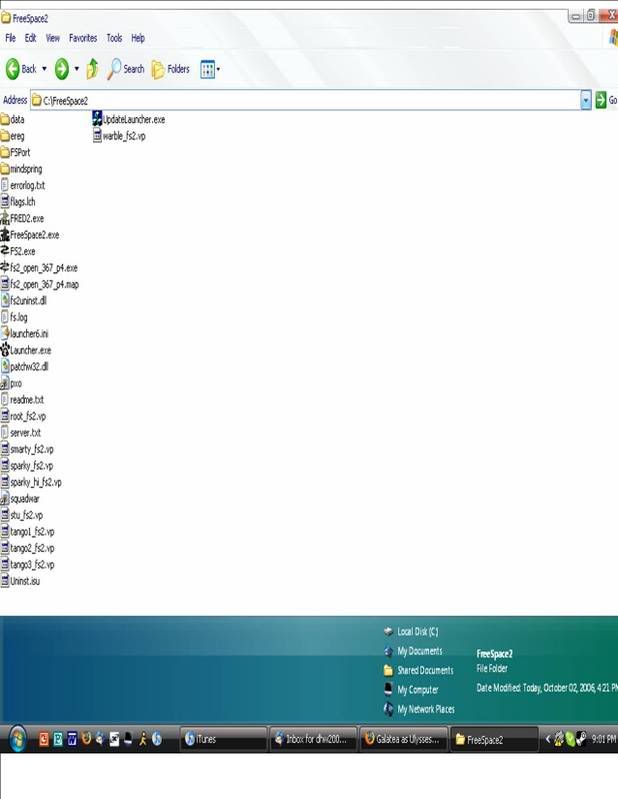Expand hidden system tray icons arrow
Screen dimensions: 618x799
coord(548,739)
